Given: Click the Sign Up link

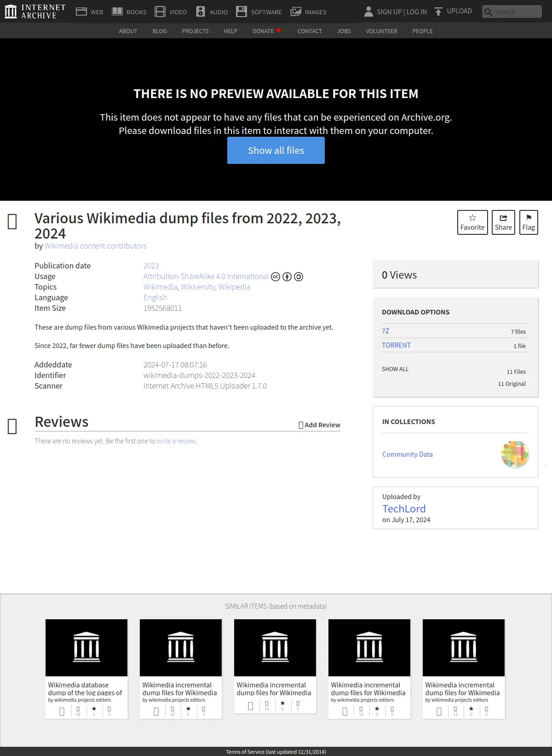Looking at the screenshot, I should (389, 12).
